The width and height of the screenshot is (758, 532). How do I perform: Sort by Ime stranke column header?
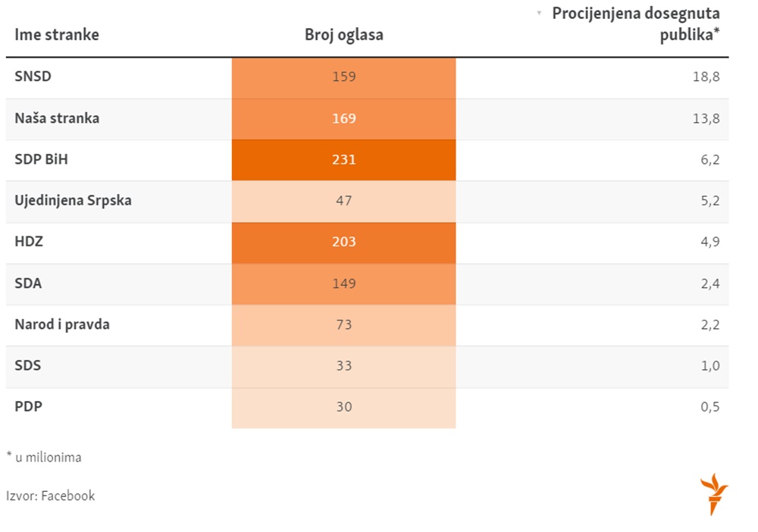pos(57,35)
